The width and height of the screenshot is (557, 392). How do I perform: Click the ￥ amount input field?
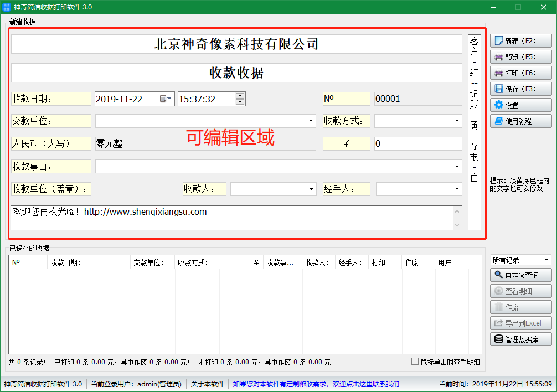[x=417, y=144]
